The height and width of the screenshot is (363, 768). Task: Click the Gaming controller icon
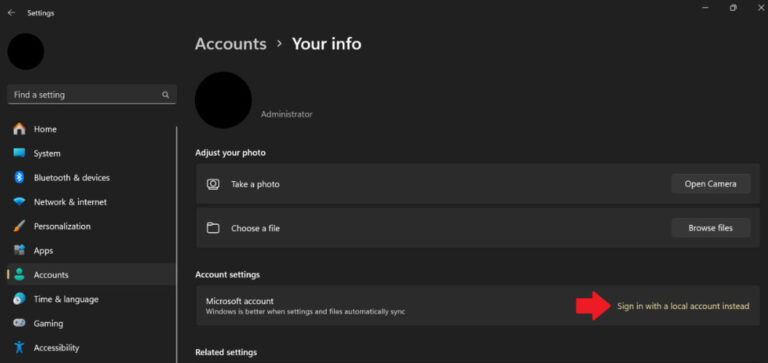pos(19,323)
